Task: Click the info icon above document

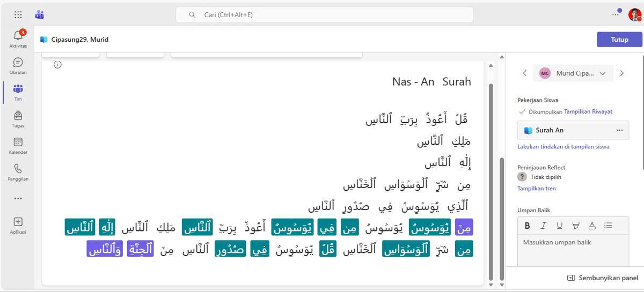Action: click(57, 65)
